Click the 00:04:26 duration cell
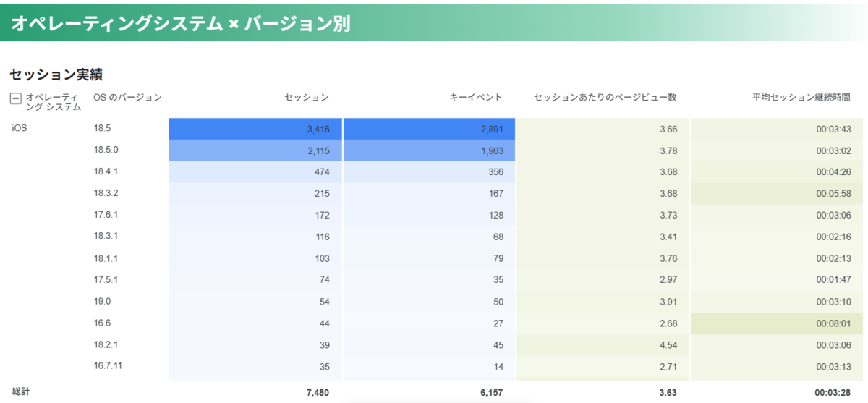Viewport: 868px width, 403px height. [777, 172]
